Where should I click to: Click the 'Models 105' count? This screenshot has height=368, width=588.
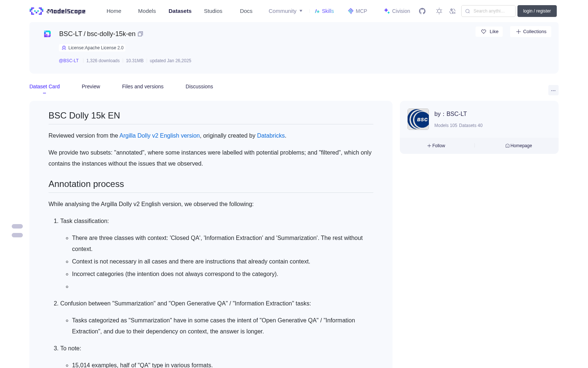(446, 125)
